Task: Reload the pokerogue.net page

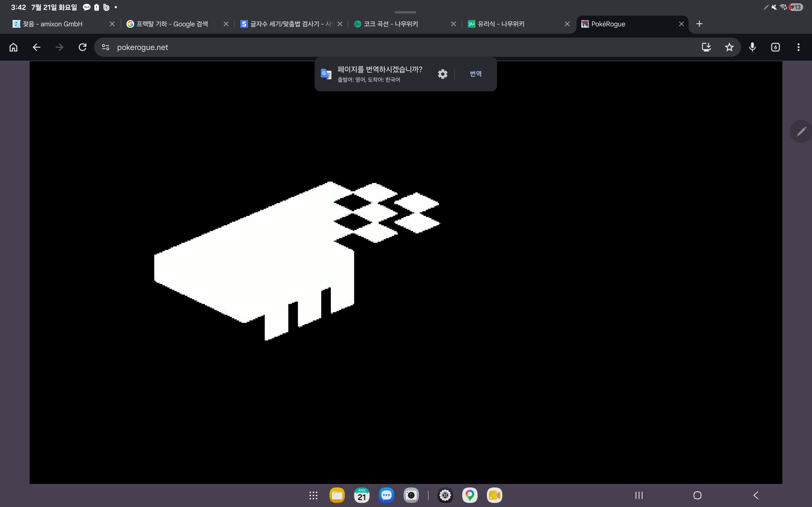Action: click(x=83, y=47)
